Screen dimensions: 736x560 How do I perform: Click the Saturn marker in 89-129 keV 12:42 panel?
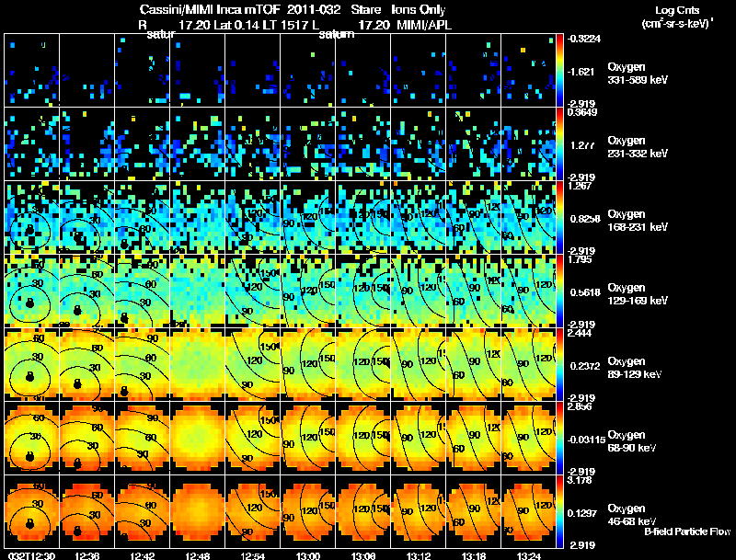pos(124,391)
